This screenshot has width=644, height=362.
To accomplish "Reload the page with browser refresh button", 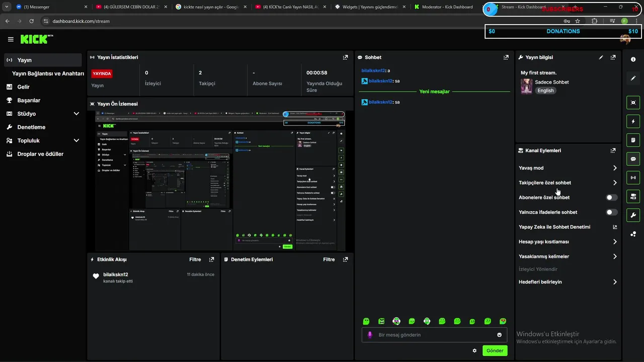I will click(32, 21).
